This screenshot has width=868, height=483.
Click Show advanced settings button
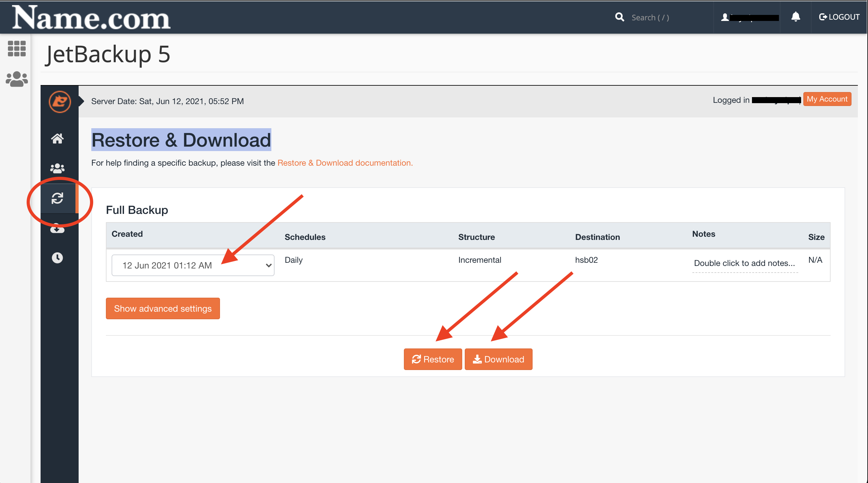pyautogui.click(x=163, y=308)
